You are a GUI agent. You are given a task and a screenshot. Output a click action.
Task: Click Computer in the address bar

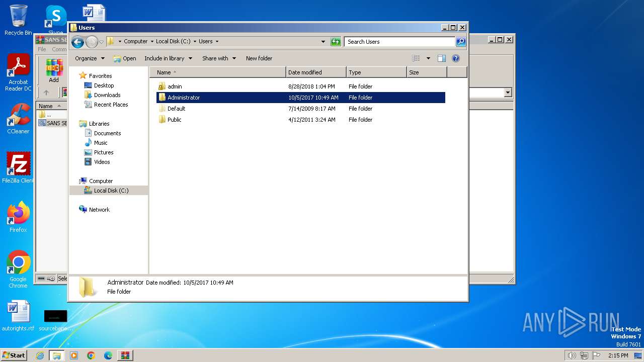pos(136,42)
